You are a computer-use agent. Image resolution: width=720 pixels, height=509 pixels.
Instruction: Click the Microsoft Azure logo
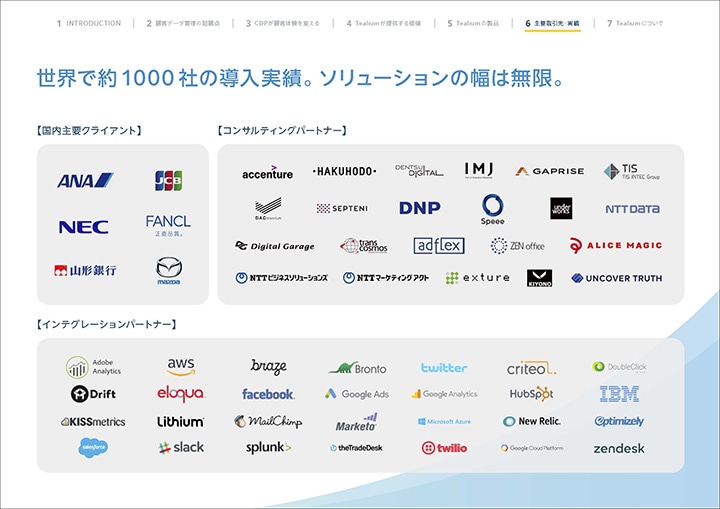[x=444, y=421]
